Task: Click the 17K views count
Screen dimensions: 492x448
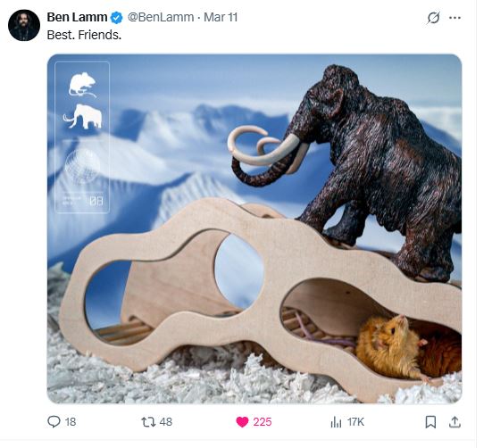Action: tap(355, 422)
